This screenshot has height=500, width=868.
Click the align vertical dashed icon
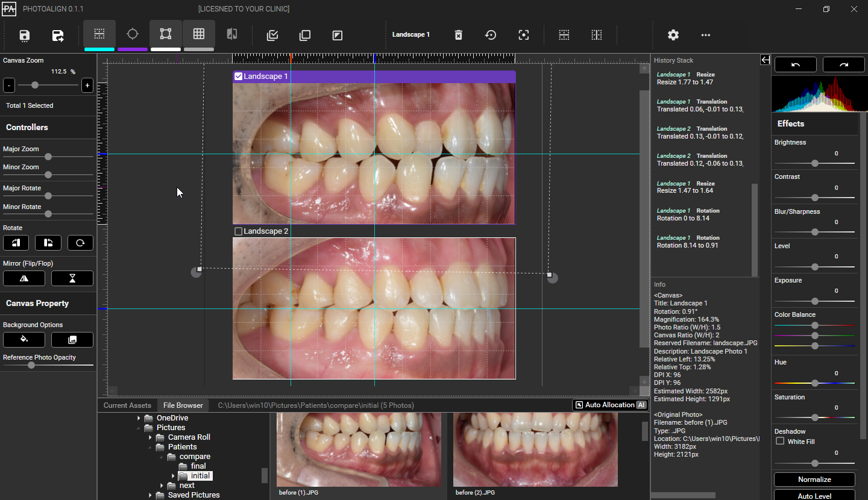597,35
